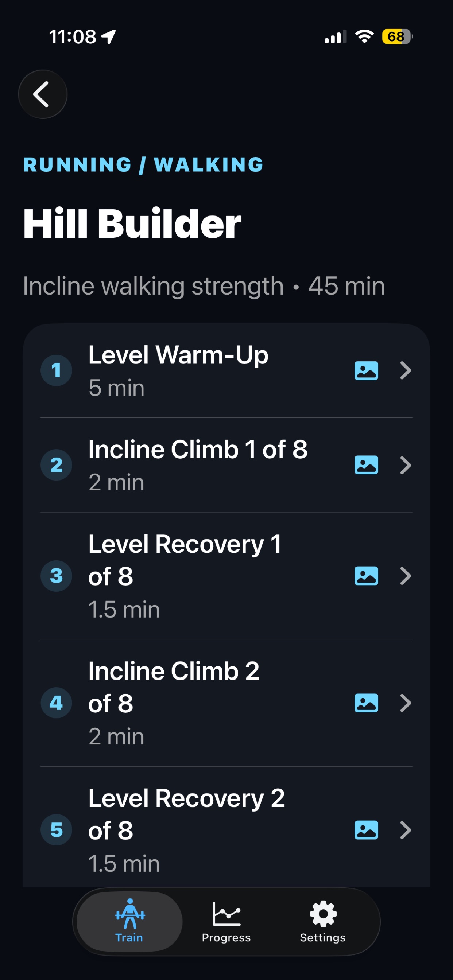Open chevron for Incline Climb 2 of 8
The image size is (453, 980).
406,703
